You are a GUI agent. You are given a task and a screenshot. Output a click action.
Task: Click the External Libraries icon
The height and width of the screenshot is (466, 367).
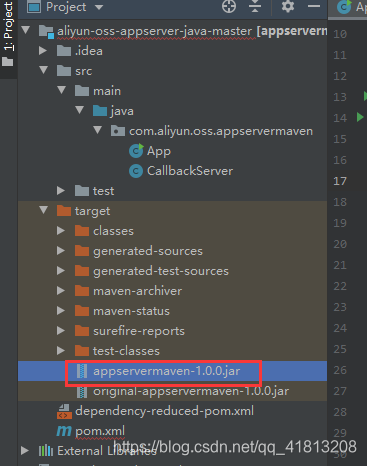click(46, 451)
